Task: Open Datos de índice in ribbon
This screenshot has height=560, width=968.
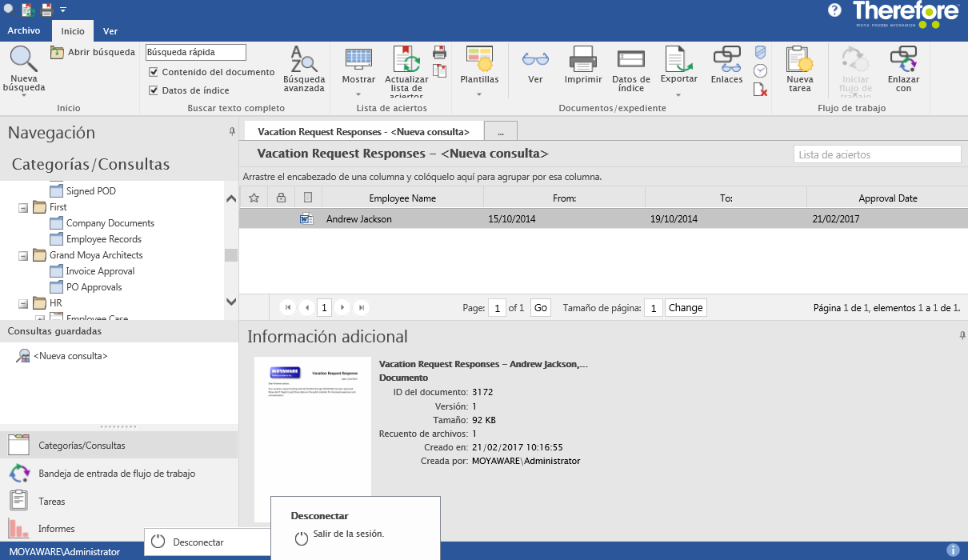Action: pyautogui.click(x=631, y=70)
